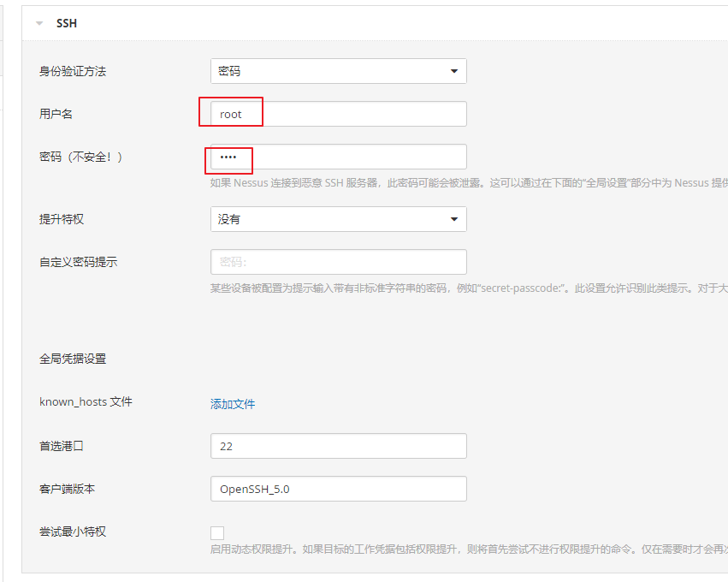This screenshot has height=582, width=728.
Task: Click the 全局凭据设置 heading
Action: tap(73, 359)
